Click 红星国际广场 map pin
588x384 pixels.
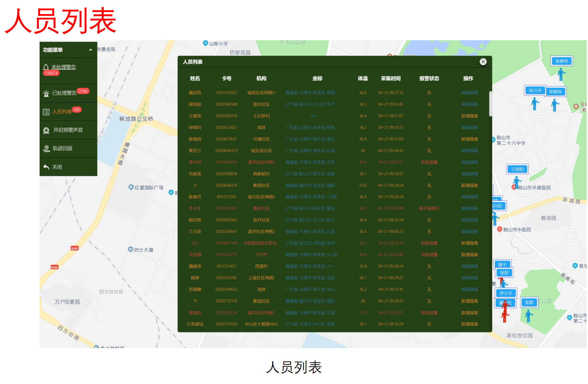[131, 187]
